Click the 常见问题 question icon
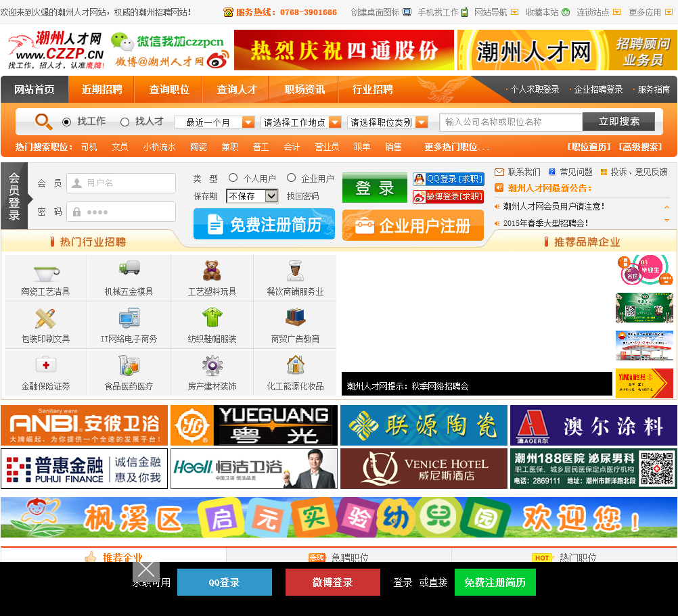The width and height of the screenshot is (678, 616). pos(552,172)
